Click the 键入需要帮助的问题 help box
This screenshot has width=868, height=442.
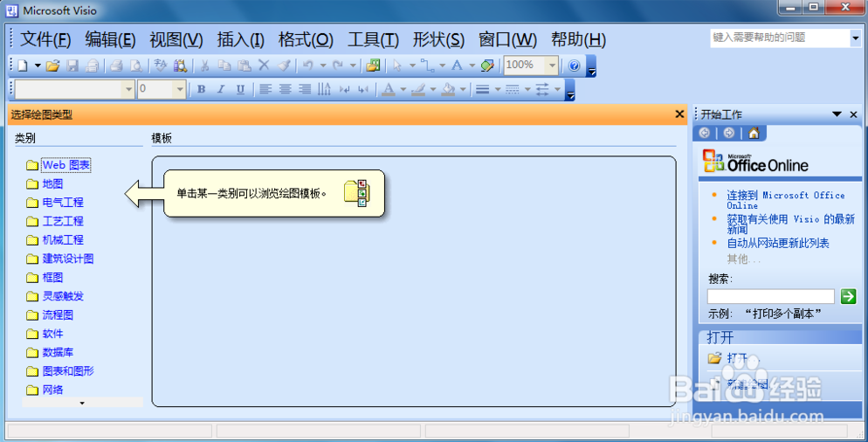point(780,38)
